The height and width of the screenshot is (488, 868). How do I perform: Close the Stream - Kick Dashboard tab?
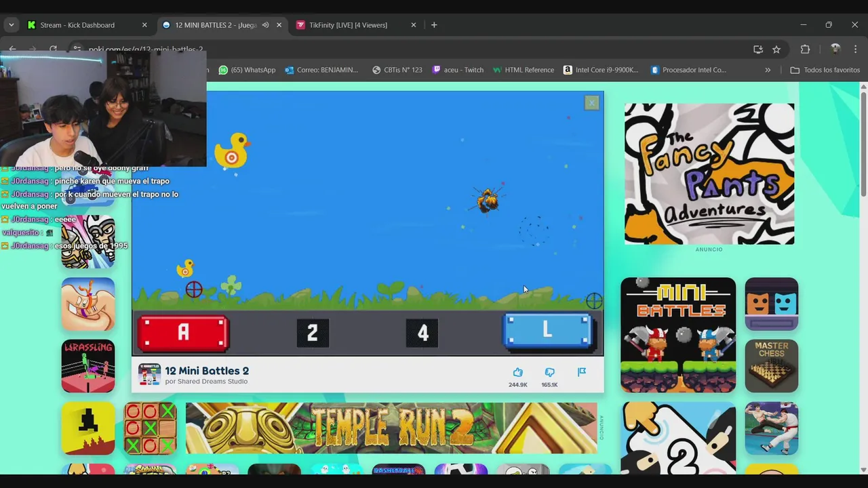click(x=144, y=25)
